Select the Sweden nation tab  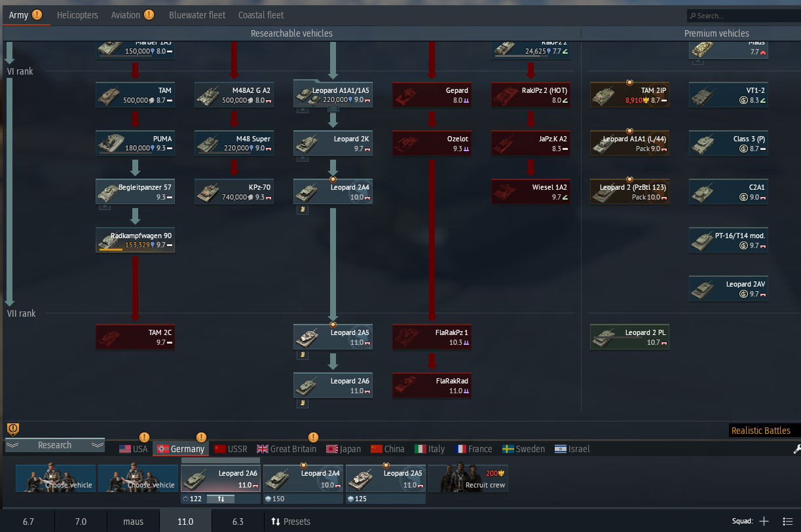[x=524, y=449]
